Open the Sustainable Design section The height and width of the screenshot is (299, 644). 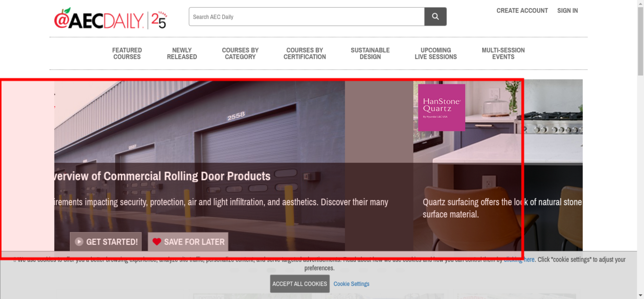370,53
